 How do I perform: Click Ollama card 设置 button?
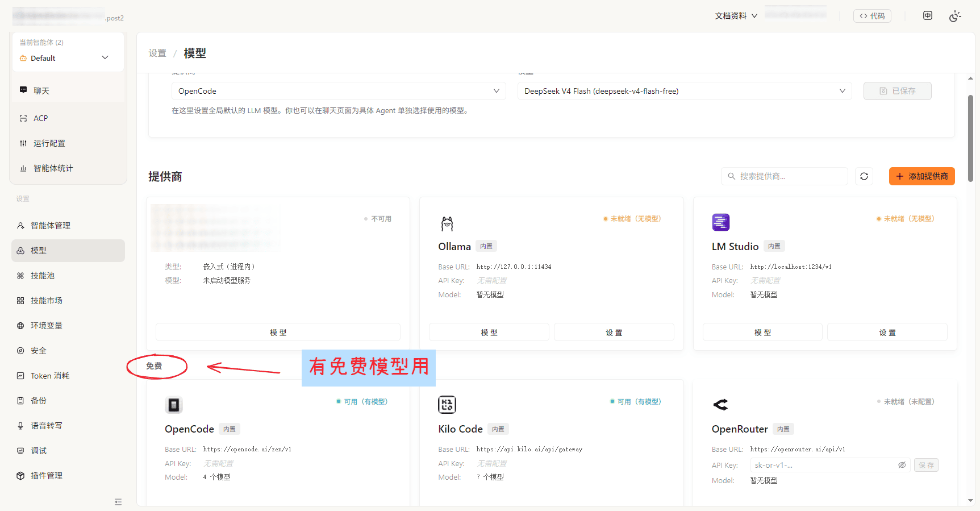(614, 333)
